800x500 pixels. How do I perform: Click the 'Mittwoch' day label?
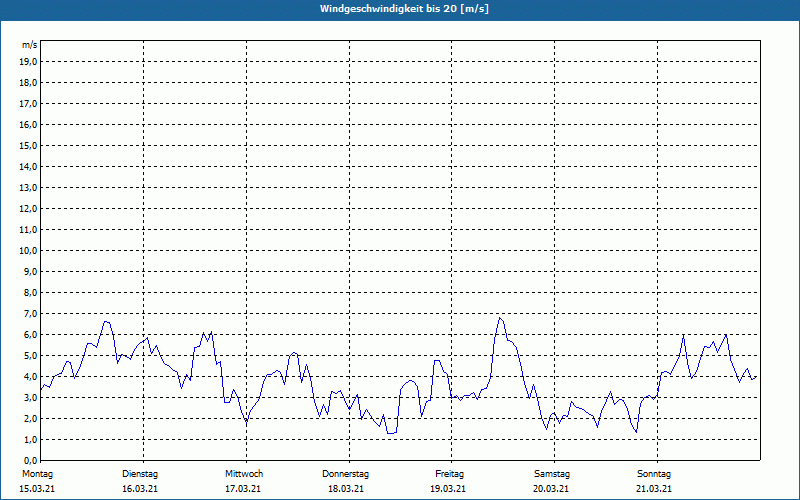(244, 474)
